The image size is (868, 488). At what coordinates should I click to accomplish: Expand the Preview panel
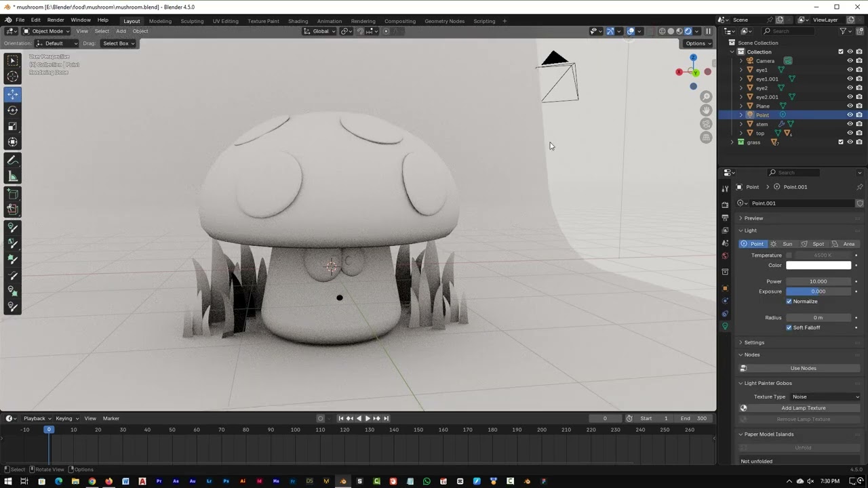pyautogui.click(x=799, y=218)
